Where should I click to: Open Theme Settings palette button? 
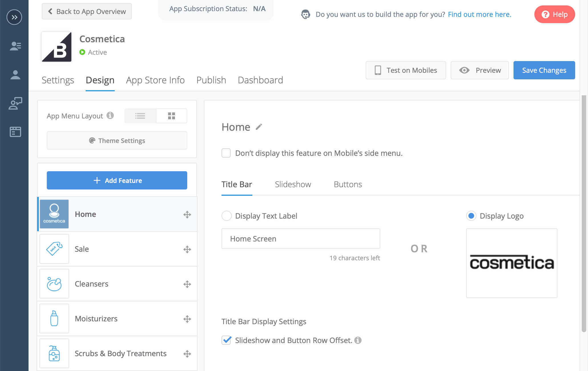117,140
